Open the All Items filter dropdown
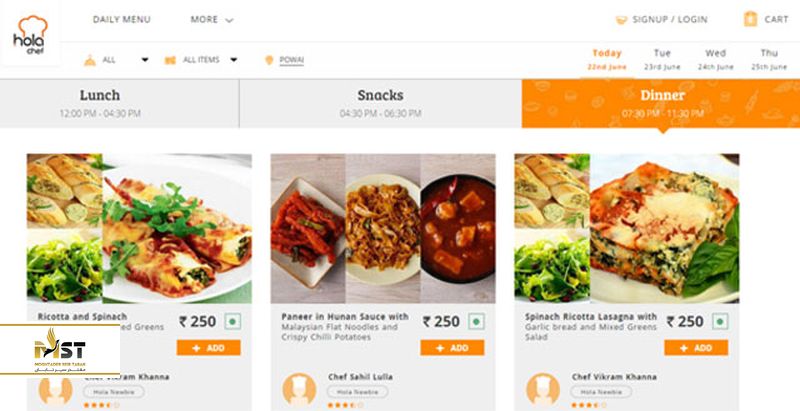800x411 pixels. pyautogui.click(x=233, y=60)
